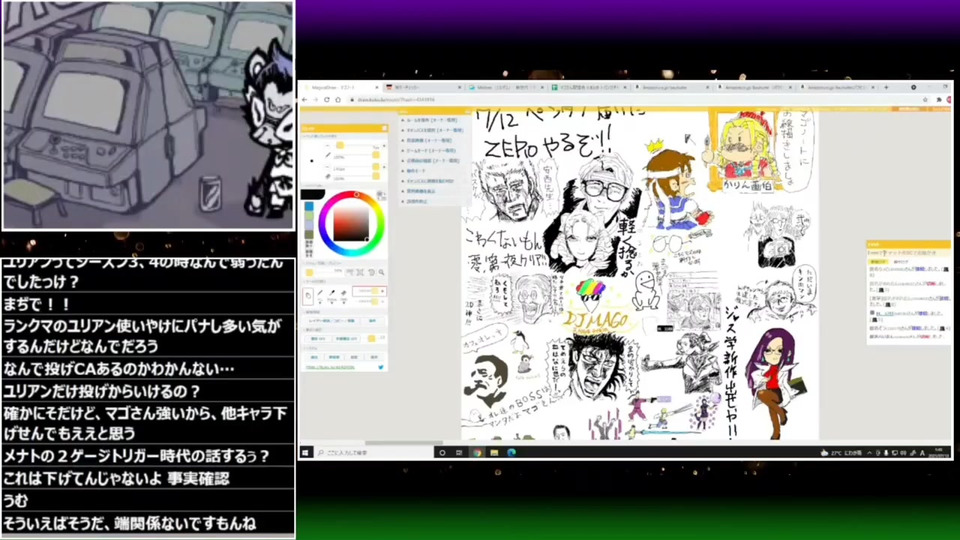Reload the page with the refresh icon
960x540 pixels.
[x=326, y=100]
